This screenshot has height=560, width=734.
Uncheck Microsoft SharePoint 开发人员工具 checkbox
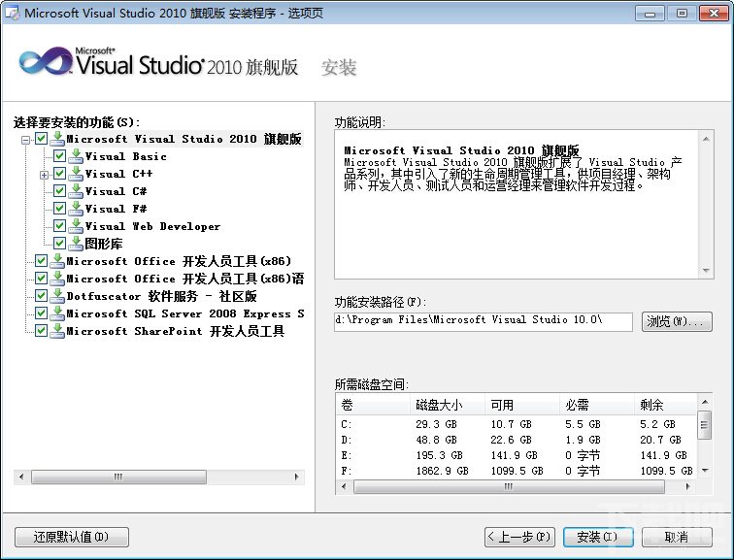(x=41, y=331)
